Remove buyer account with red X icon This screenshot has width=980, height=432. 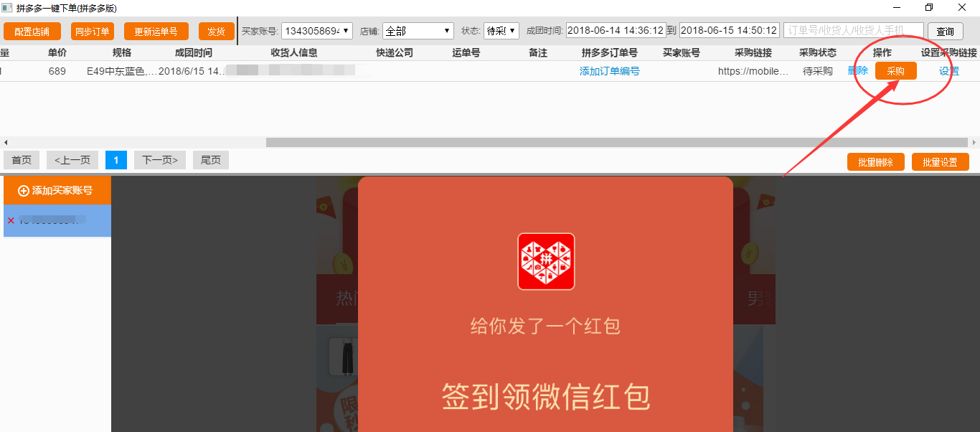11,220
